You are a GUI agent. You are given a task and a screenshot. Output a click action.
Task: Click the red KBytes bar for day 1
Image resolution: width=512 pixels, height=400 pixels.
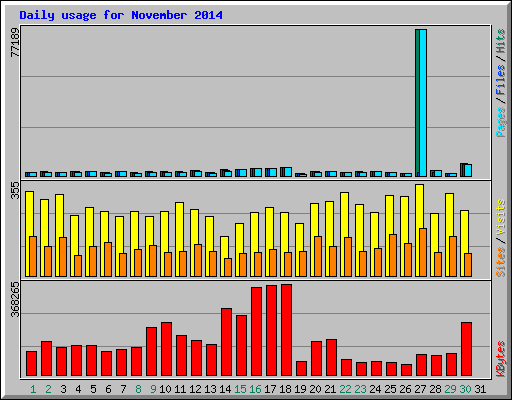[x=31, y=364]
